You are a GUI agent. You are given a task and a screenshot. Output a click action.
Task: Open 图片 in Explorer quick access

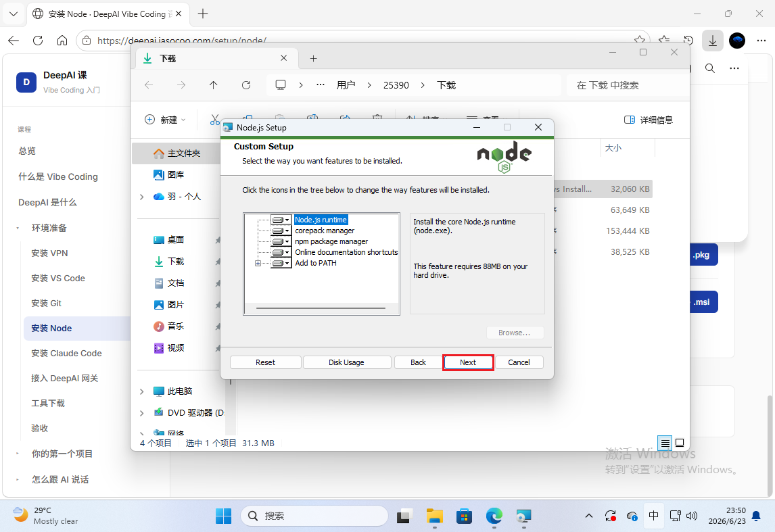coord(169,305)
